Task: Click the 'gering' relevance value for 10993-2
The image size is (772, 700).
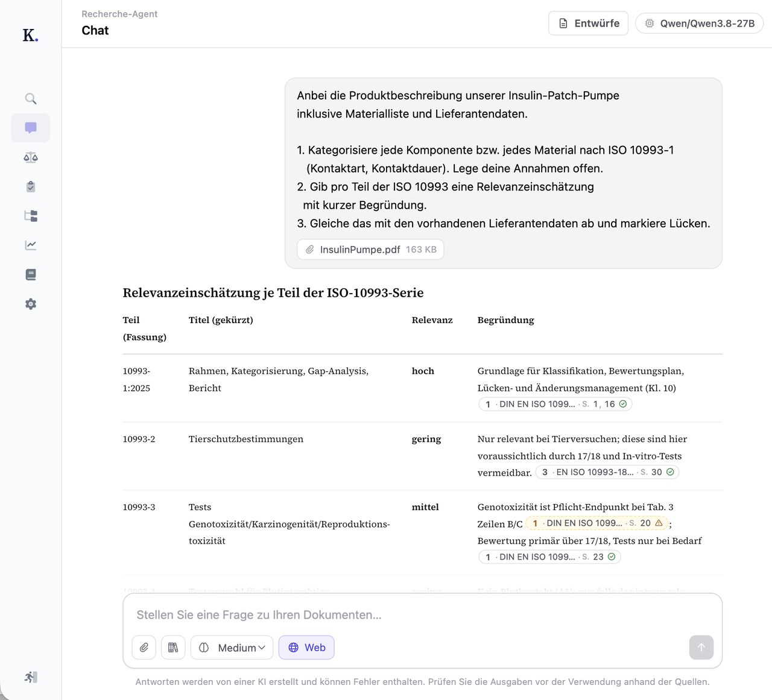Action: point(426,439)
